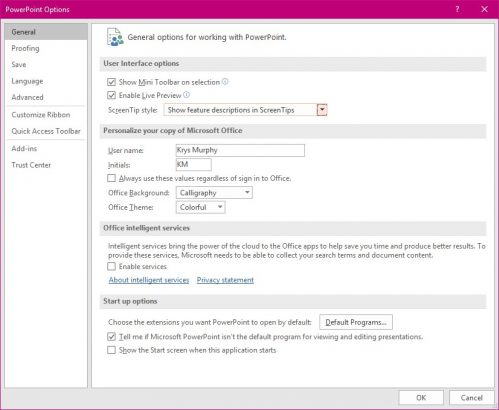Click the help question mark icon
Screen dimensions: 499x410
click(x=457, y=9)
